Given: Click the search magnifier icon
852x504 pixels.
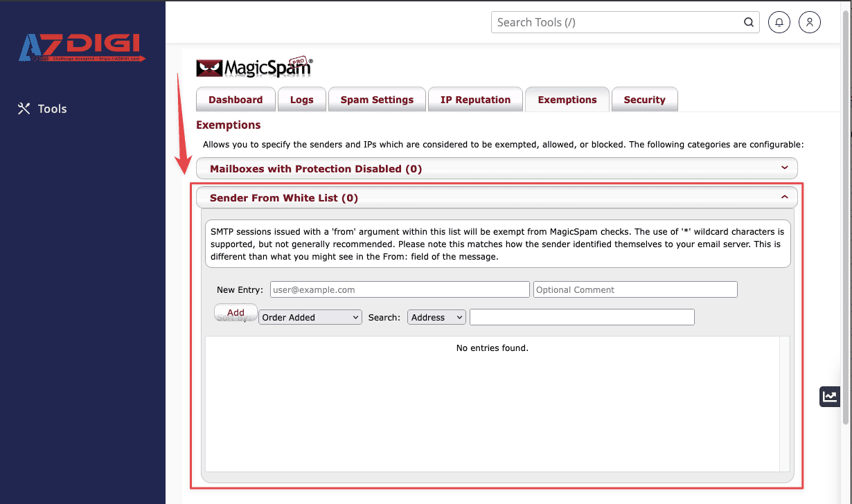Looking at the screenshot, I should click(x=748, y=22).
